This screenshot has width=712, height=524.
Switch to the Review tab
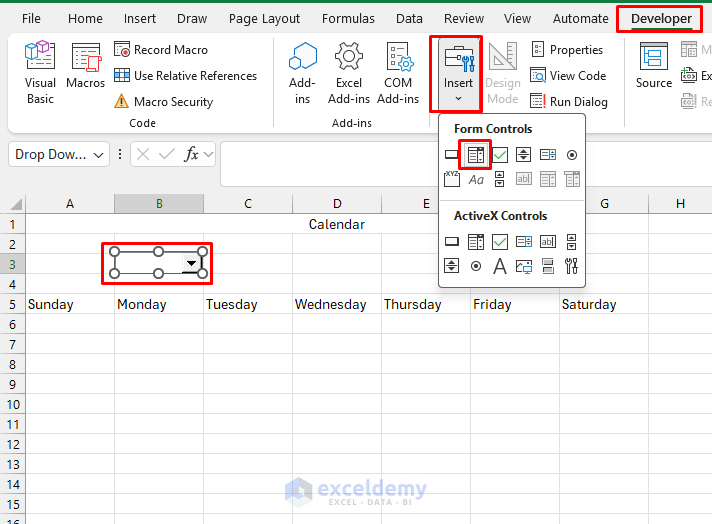464,19
